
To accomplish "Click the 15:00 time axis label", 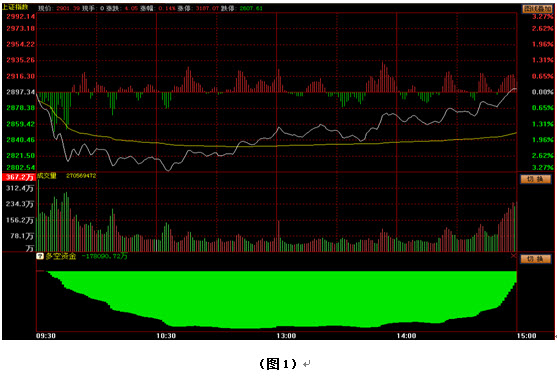I will tap(526, 336).
